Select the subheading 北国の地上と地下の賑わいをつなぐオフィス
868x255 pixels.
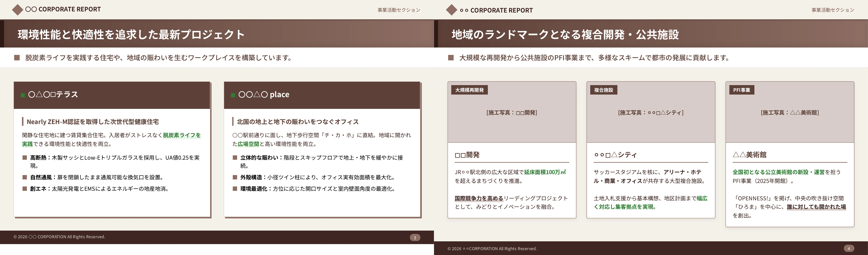pos(297,122)
